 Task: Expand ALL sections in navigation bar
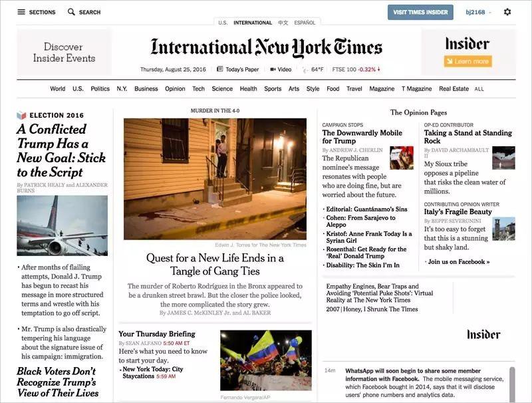tap(479, 89)
